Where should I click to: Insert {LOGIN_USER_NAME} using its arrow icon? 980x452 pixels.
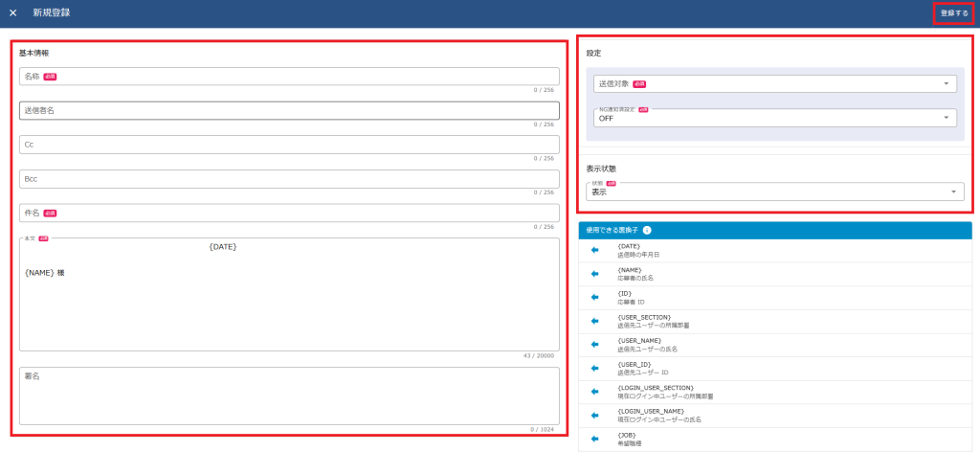[594, 415]
